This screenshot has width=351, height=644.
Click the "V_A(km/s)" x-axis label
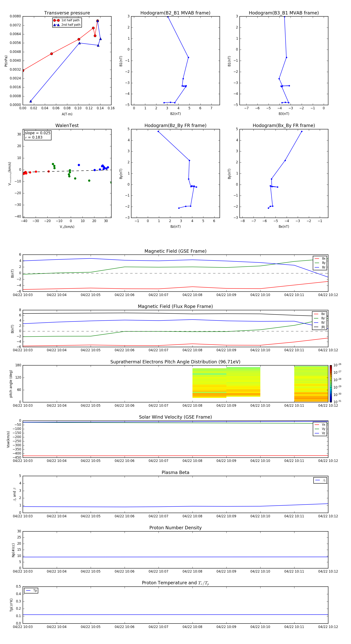click(67, 227)
